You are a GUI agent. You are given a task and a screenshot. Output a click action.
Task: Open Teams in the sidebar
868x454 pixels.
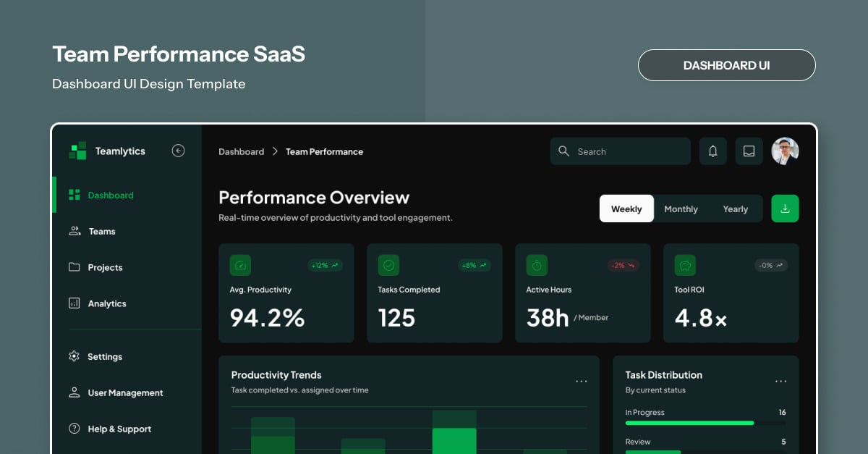tap(102, 232)
